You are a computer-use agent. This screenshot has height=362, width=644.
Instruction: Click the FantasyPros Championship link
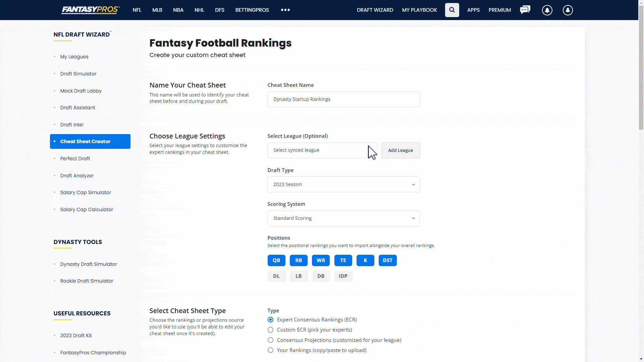[x=93, y=352]
